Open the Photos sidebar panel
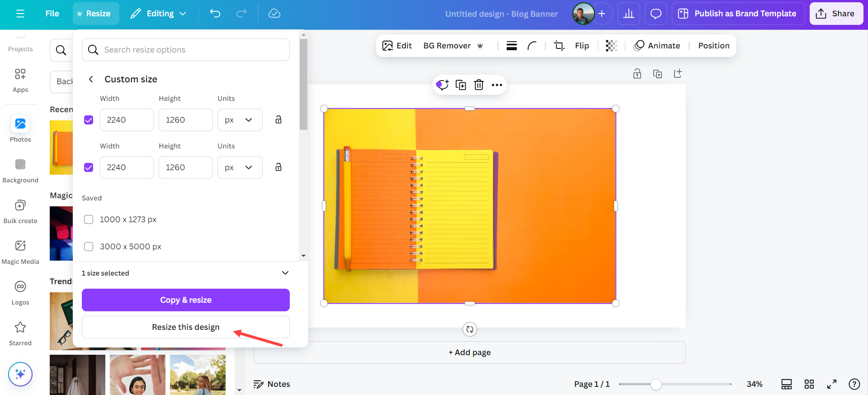 click(20, 129)
